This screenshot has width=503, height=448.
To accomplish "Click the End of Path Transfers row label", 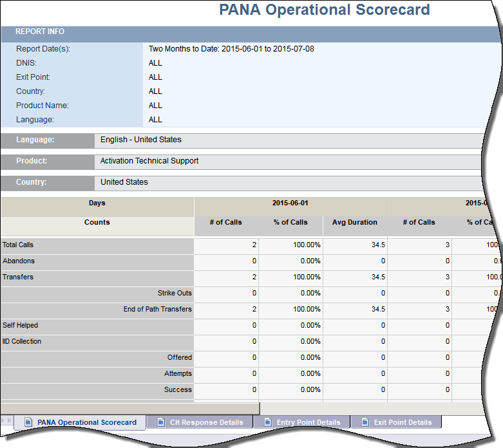I will [x=157, y=309].
